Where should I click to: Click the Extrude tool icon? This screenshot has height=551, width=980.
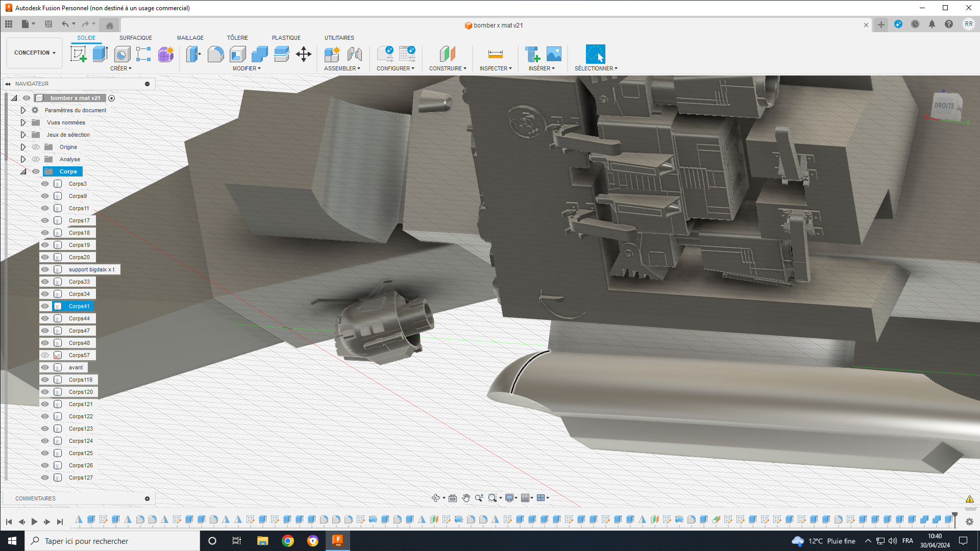(100, 54)
